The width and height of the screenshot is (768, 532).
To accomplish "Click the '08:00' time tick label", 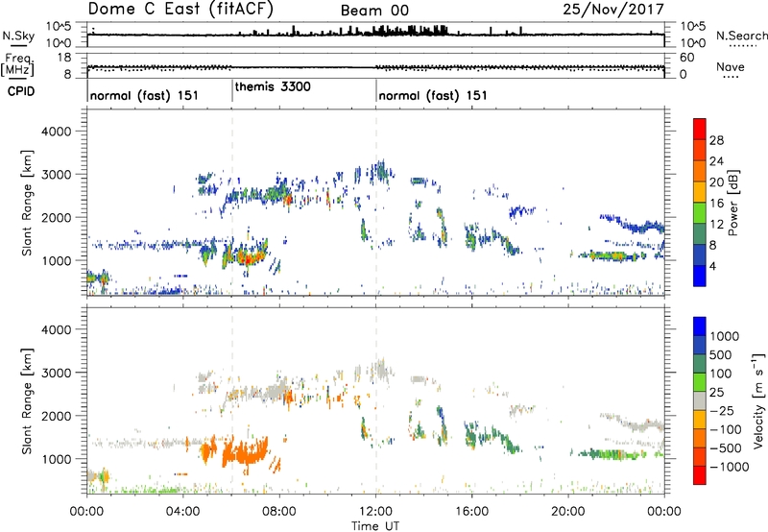I will pyautogui.click(x=279, y=512).
